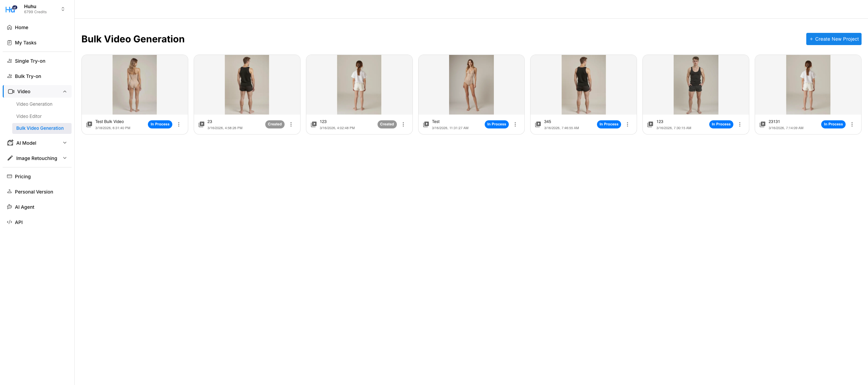Open project 123 from 7:30:15 AM thumbnail
Viewport: 868px width, 385px height.
696,85
